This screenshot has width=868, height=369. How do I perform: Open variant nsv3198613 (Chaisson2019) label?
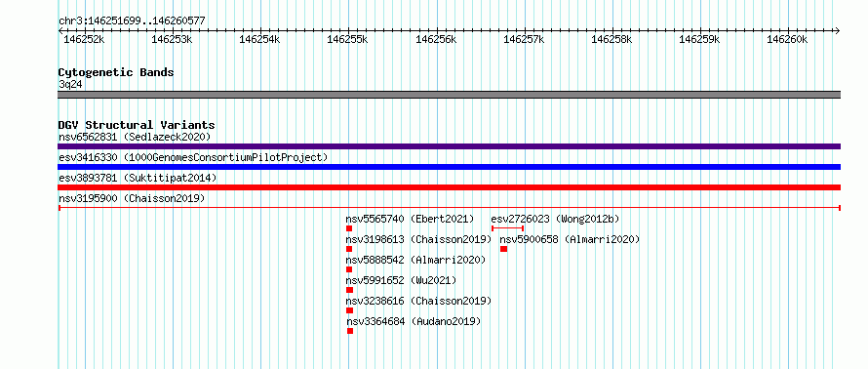419,239
